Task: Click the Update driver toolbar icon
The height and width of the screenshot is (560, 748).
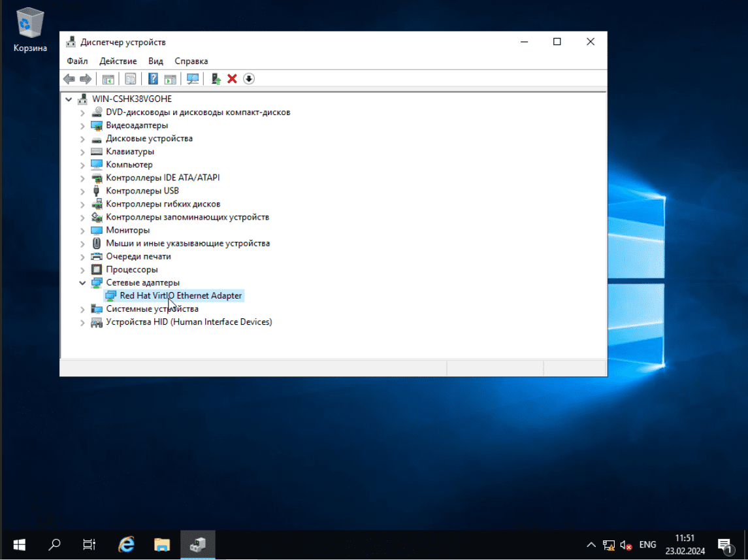Action: [216, 78]
